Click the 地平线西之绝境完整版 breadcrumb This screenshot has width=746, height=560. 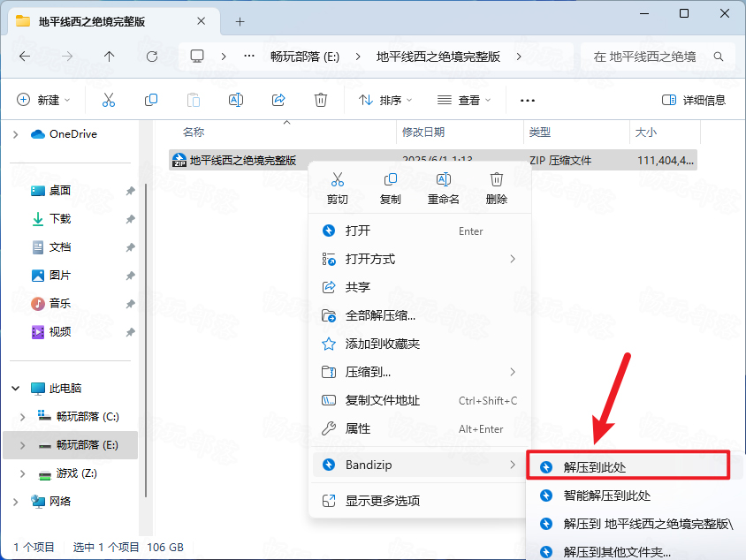[438, 57]
